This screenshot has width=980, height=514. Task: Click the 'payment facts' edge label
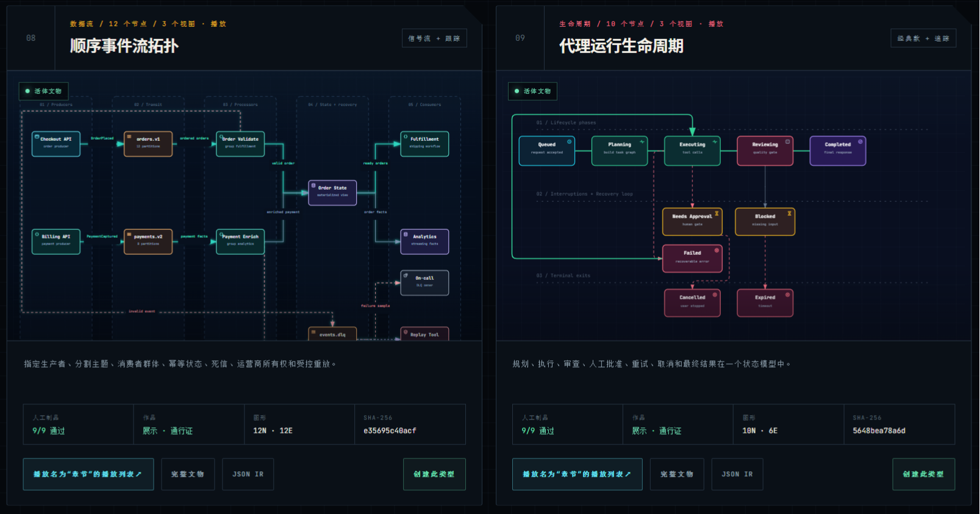pyautogui.click(x=195, y=236)
